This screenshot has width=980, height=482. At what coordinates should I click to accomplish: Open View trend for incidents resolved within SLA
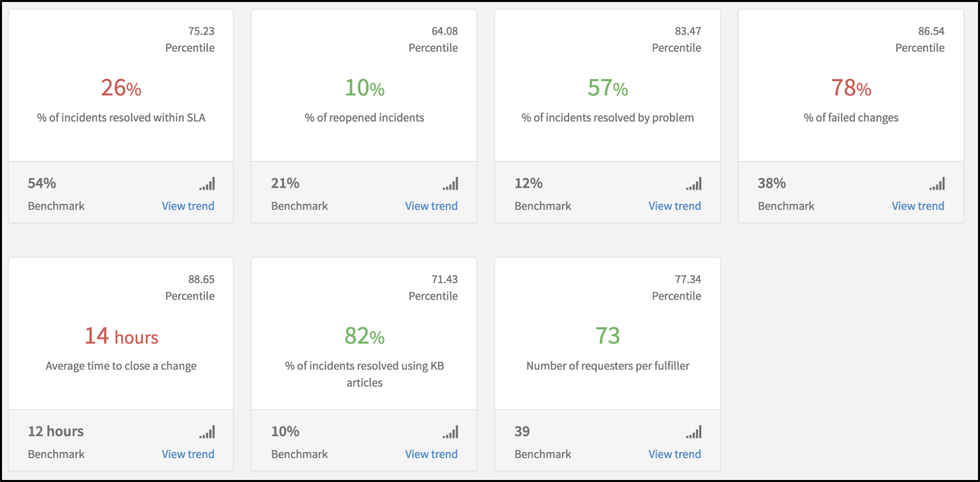pyautogui.click(x=188, y=206)
